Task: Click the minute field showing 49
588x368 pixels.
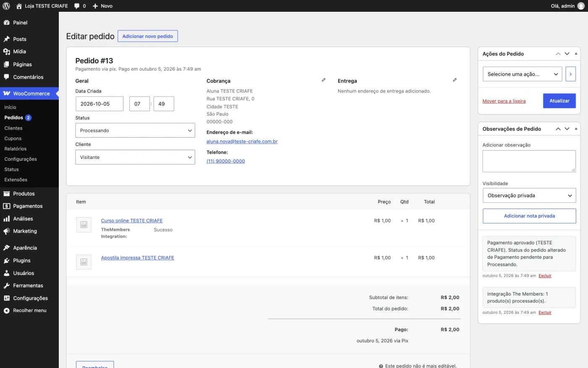Action: (164, 104)
